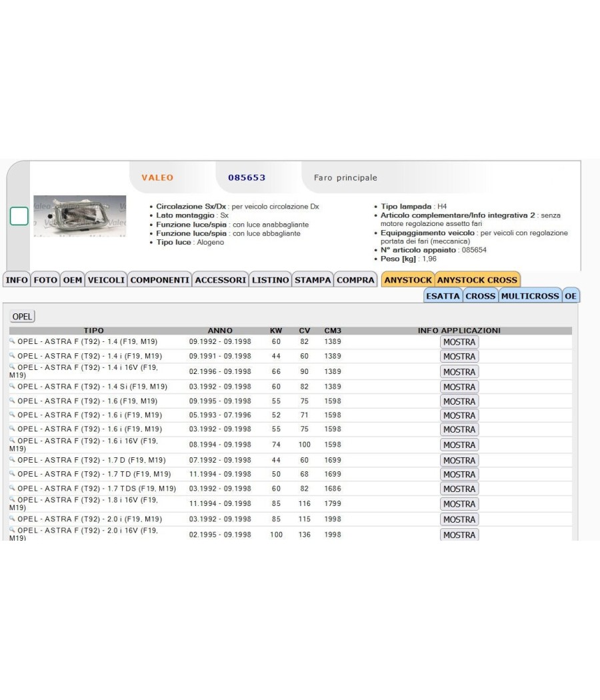The width and height of the screenshot is (600, 700).
Task: Click MOSTRA in the Astra 1.7 D row
Action: pos(459,460)
